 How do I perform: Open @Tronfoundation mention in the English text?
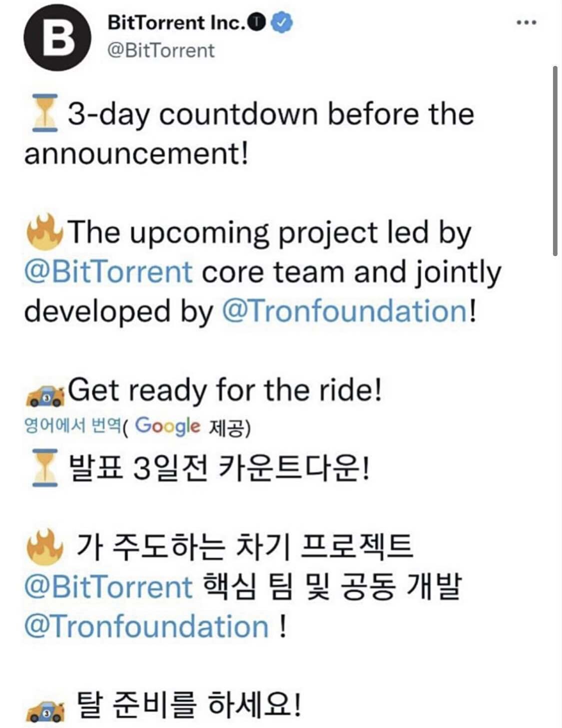pos(345,311)
